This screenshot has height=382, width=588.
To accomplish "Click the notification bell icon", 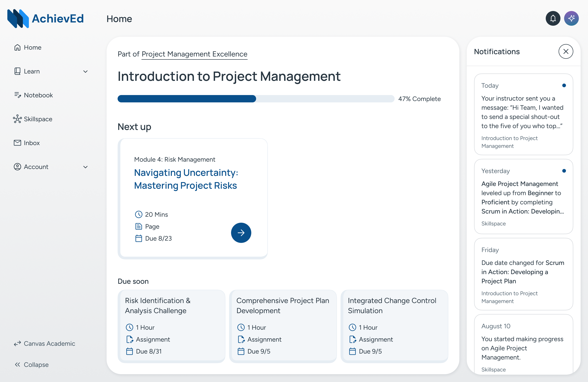I will 553,18.
